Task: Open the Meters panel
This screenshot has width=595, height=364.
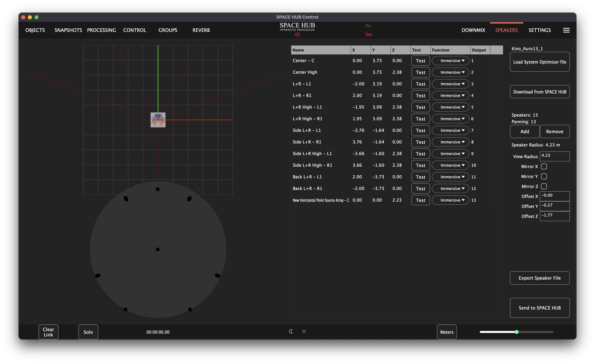Action: 447,332
